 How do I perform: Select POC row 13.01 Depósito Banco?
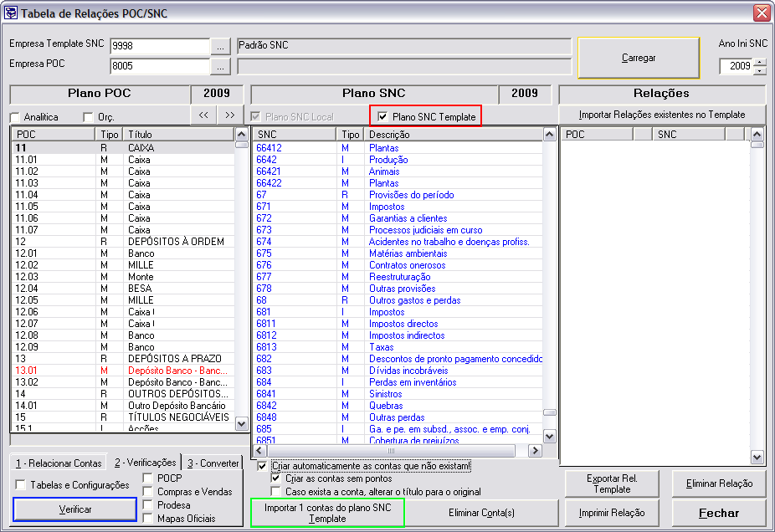point(123,371)
